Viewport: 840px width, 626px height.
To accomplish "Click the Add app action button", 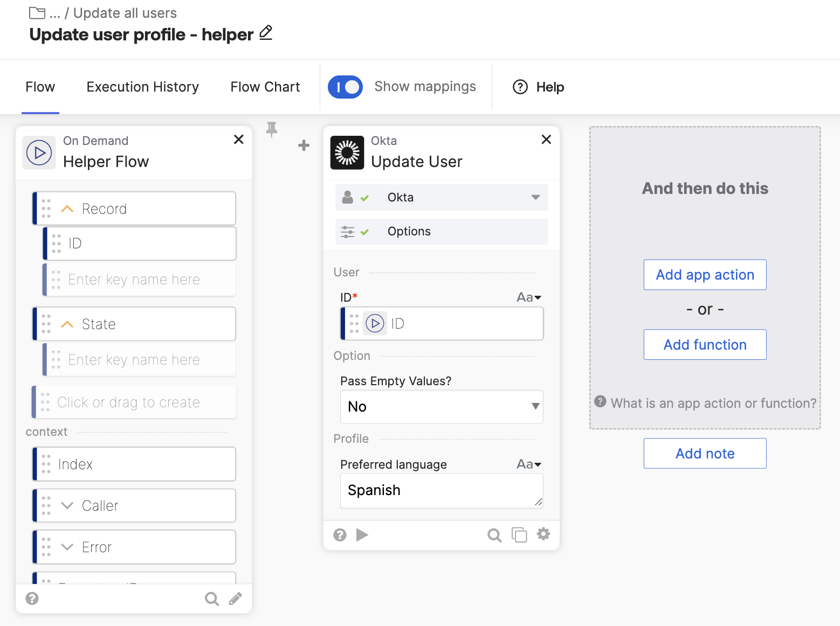I will (x=705, y=275).
